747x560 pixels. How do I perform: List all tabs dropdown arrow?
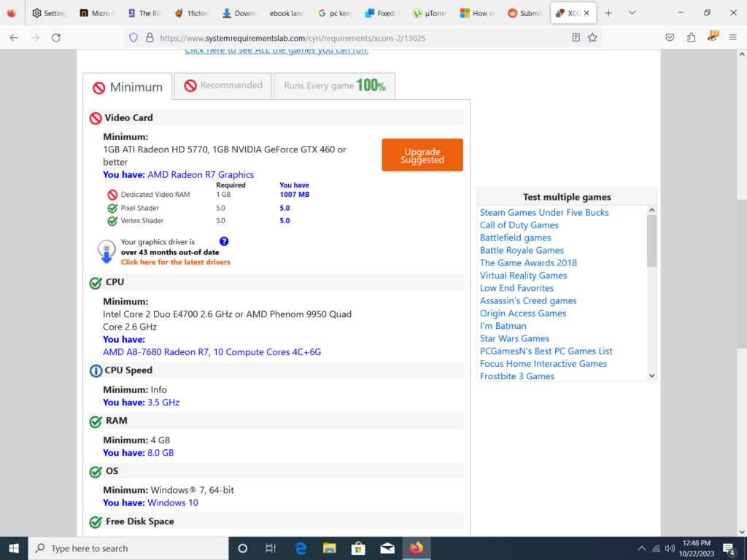632,13
